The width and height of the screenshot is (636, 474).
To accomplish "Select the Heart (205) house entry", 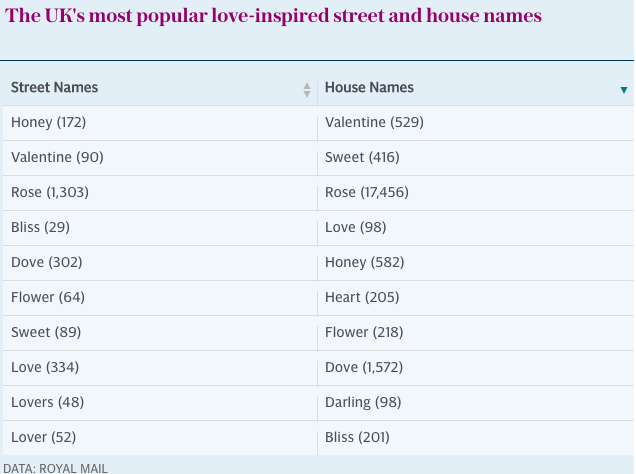I will click(475, 298).
